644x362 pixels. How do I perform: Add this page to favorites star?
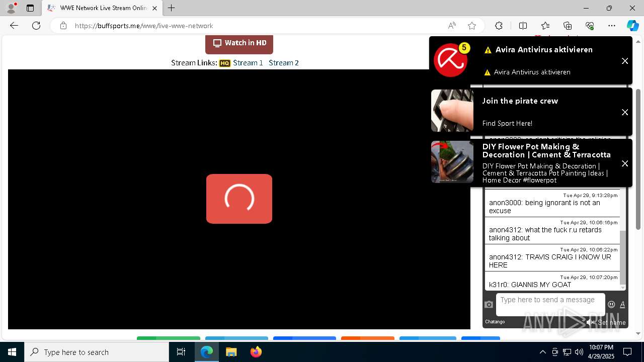click(472, 26)
